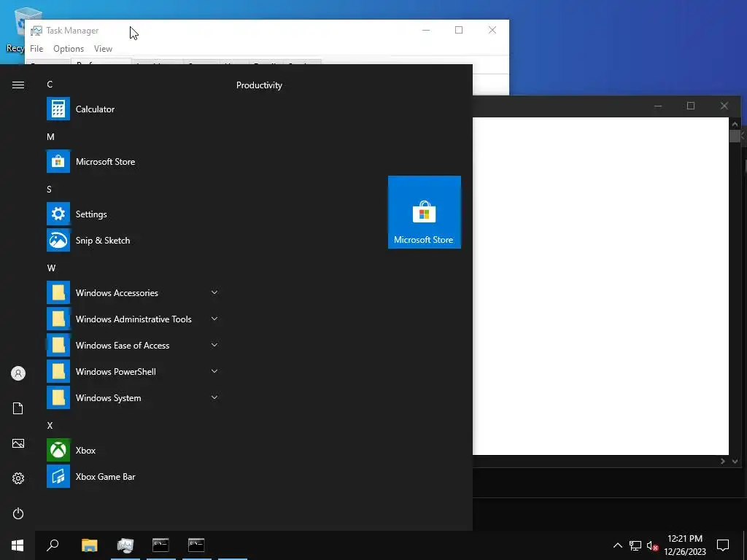Switch to first command prompt taskbar icon

[160, 545]
